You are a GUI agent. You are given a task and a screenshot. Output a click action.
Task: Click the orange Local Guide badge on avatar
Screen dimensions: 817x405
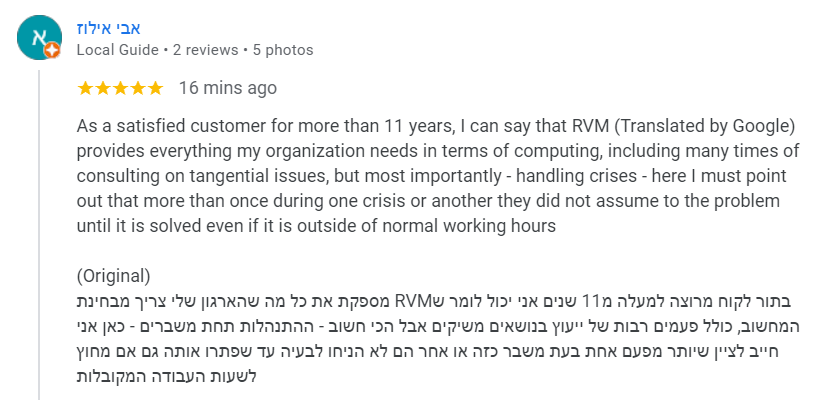tap(52, 51)
